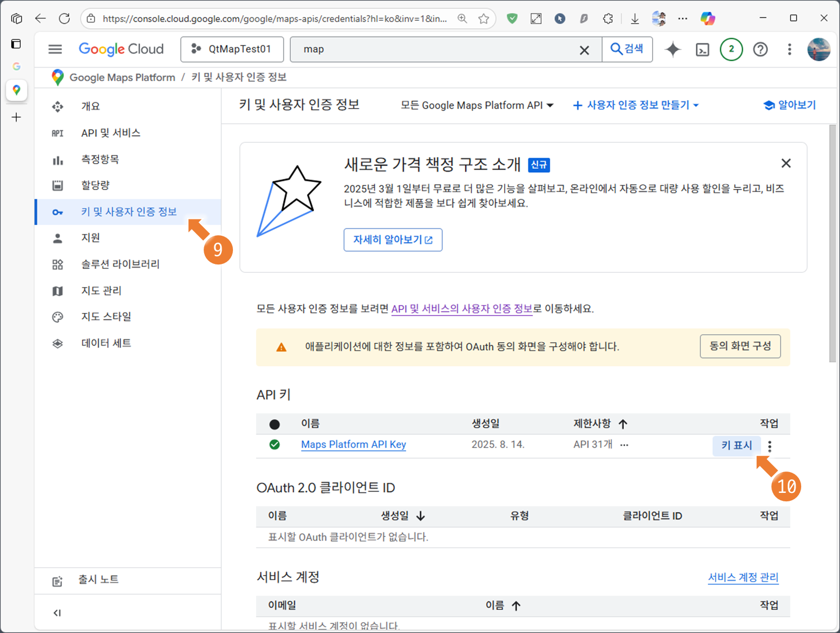Open the Copilot icon in browser toolbar
The height and width of the screenshot is (633, 840).
(707, 19)
